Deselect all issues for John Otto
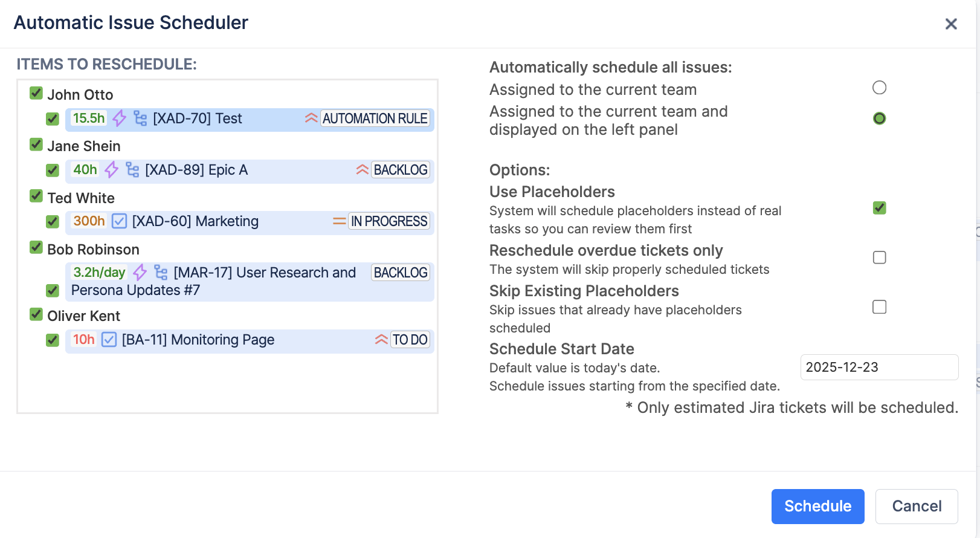 point(36,93)
